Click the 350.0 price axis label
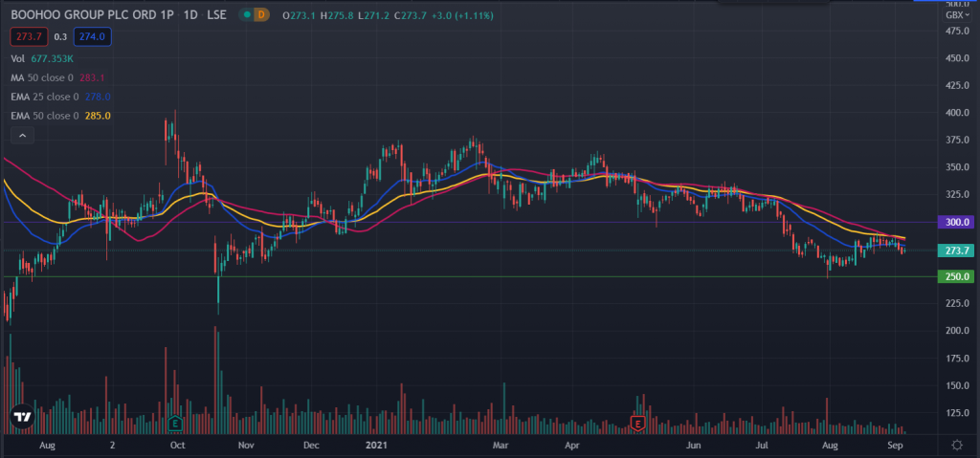The image size is (980, 458). point(957,167)
